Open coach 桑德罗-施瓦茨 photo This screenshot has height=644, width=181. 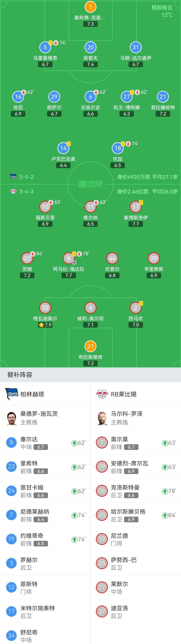click(x=12, y=418)
